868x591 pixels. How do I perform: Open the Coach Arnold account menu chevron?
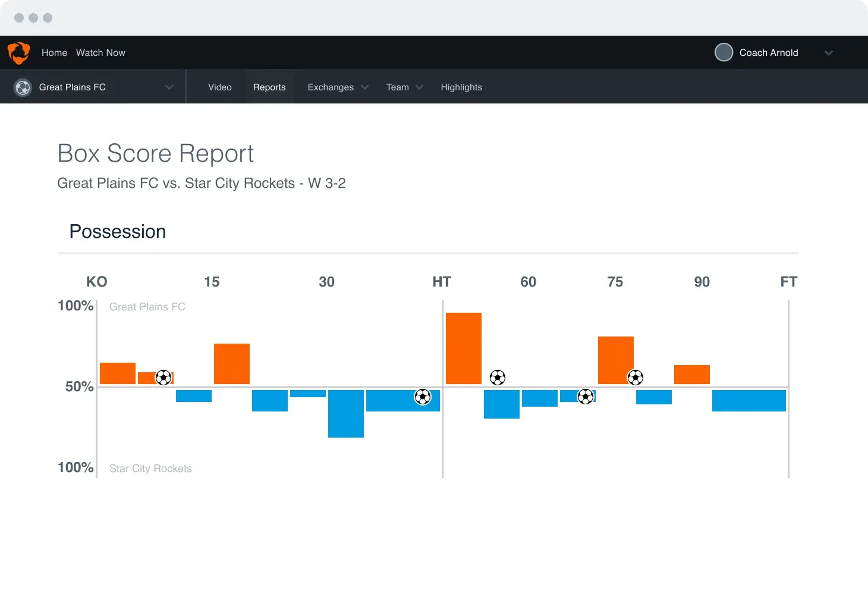point(828,53)
